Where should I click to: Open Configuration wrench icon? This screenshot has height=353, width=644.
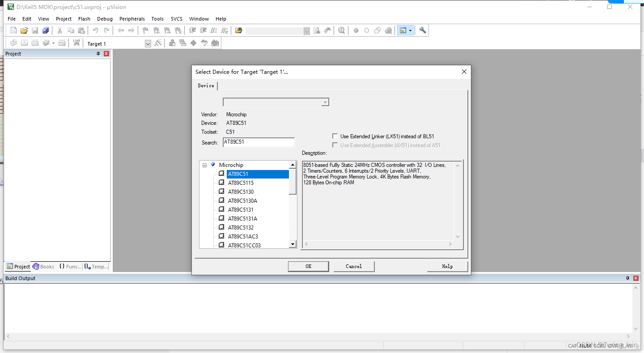coord(423,30)
